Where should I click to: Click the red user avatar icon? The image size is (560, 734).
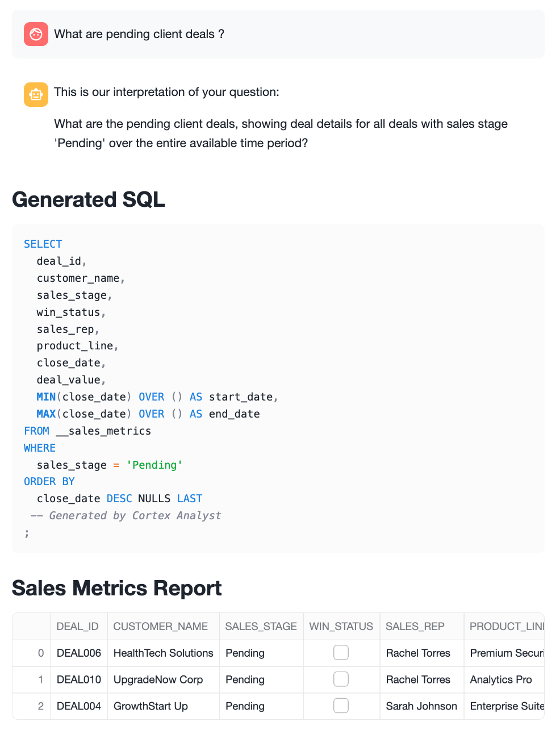coord(36,34)
